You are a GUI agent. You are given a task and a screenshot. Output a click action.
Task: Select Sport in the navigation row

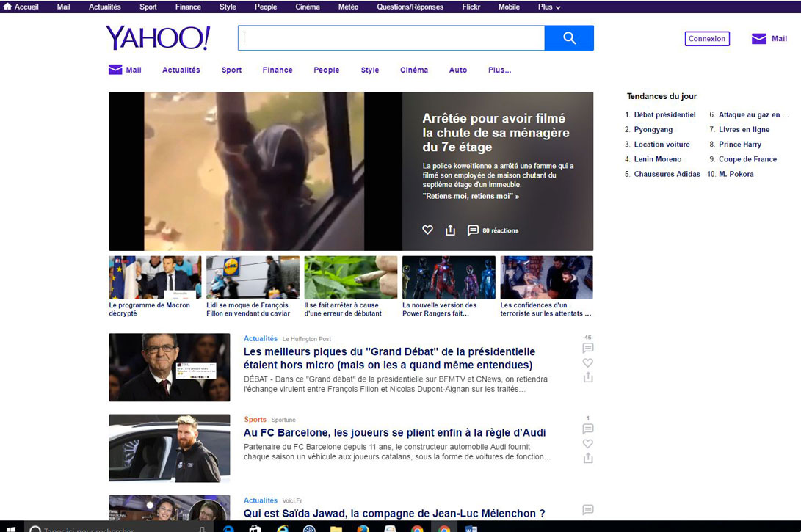click(x=231, y=70)
